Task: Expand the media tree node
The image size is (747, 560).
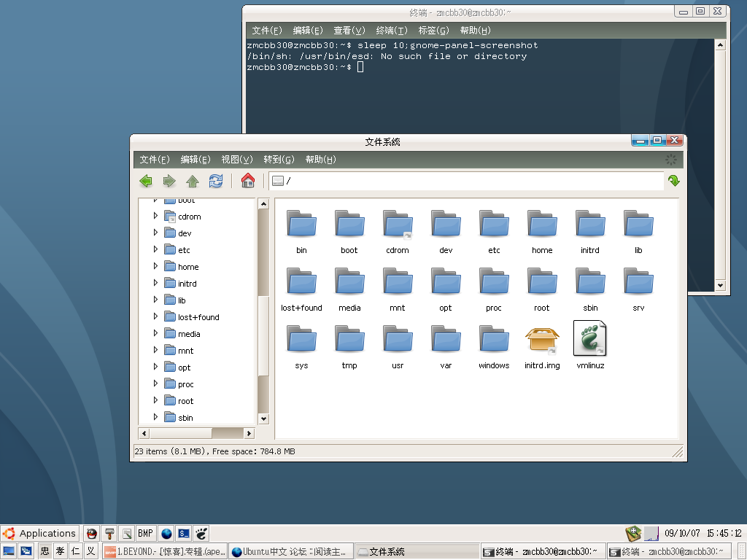Action: click(155, 333)
